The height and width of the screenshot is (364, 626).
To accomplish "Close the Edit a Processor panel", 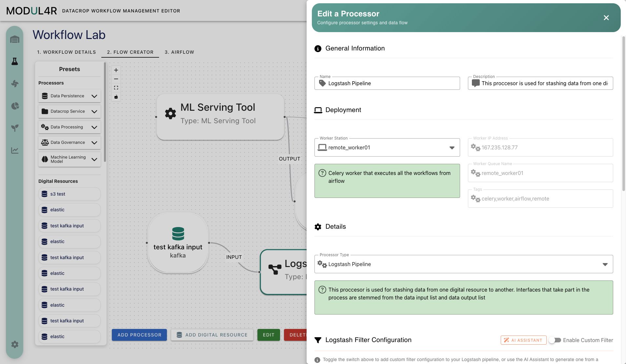I will [x=606, y=18].
